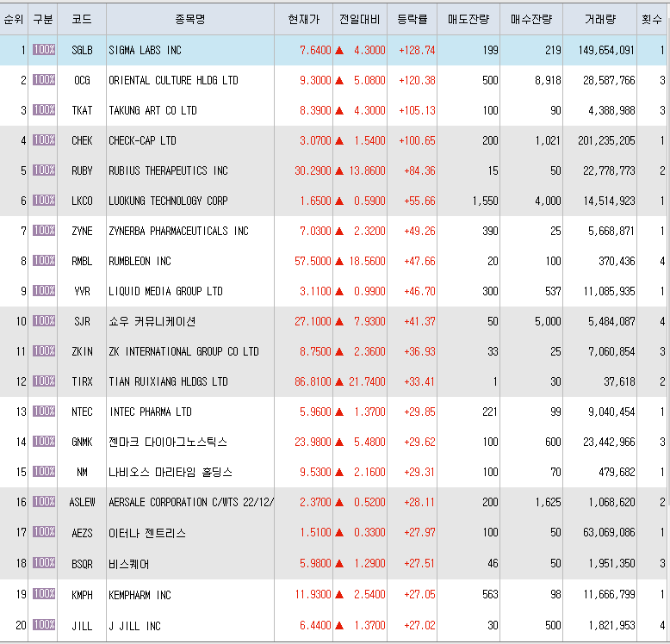Viewport: 670px width, 644px height.
Task: Click the ASLEW ticker code
Action: coord(82,502)
